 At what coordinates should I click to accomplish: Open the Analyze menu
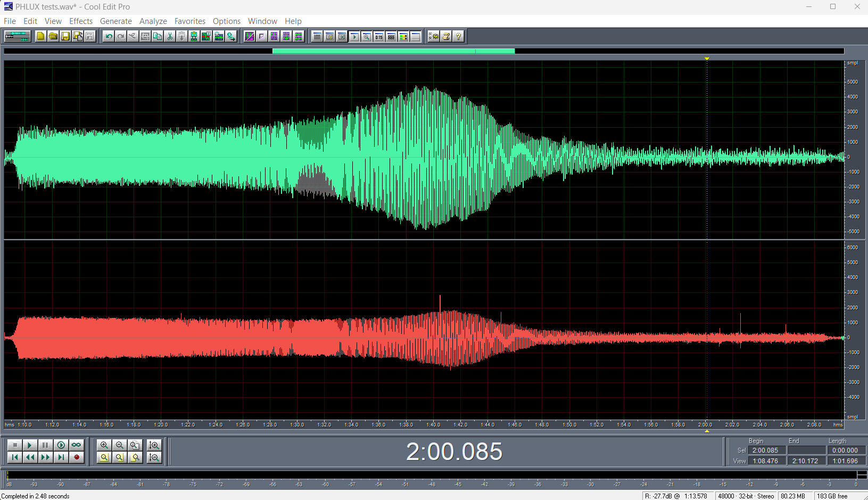click(x=153, y=21)
